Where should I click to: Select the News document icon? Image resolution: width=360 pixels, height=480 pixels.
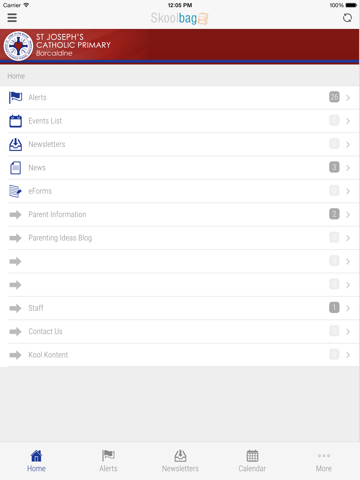tap(15, 168)
